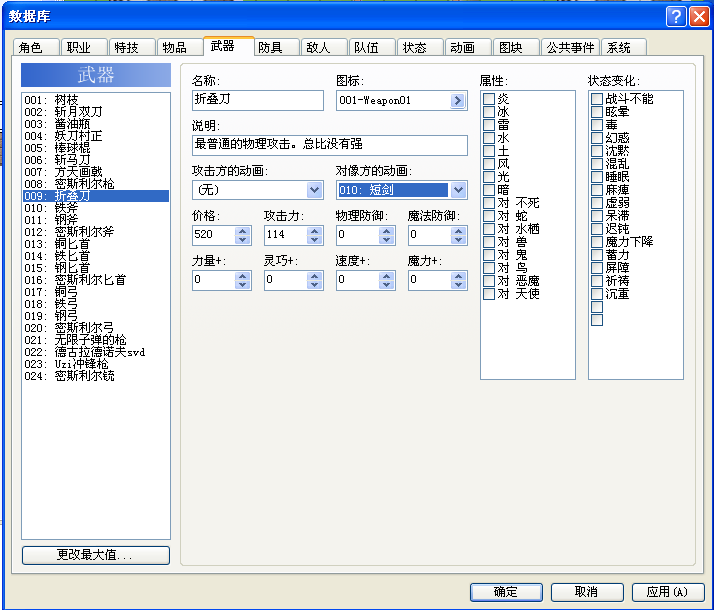
Task: Check the 对 不死 attribute
Action: 489,203
